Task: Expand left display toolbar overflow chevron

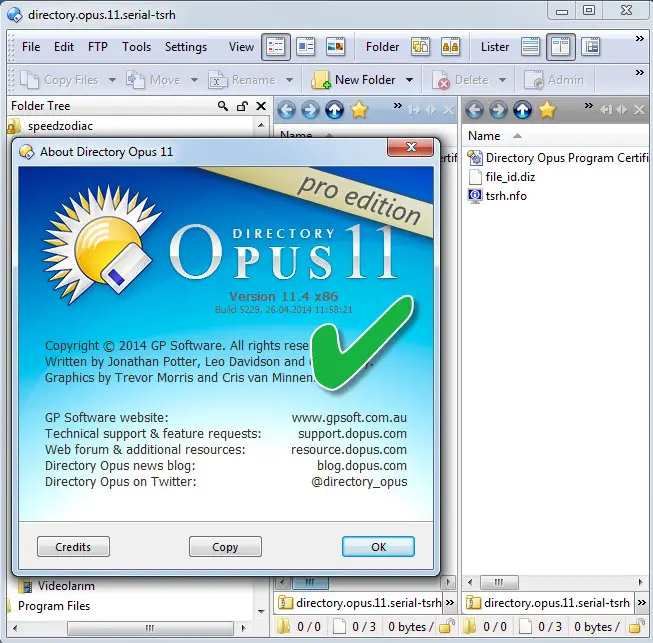Action: click(x=398, y=105)
